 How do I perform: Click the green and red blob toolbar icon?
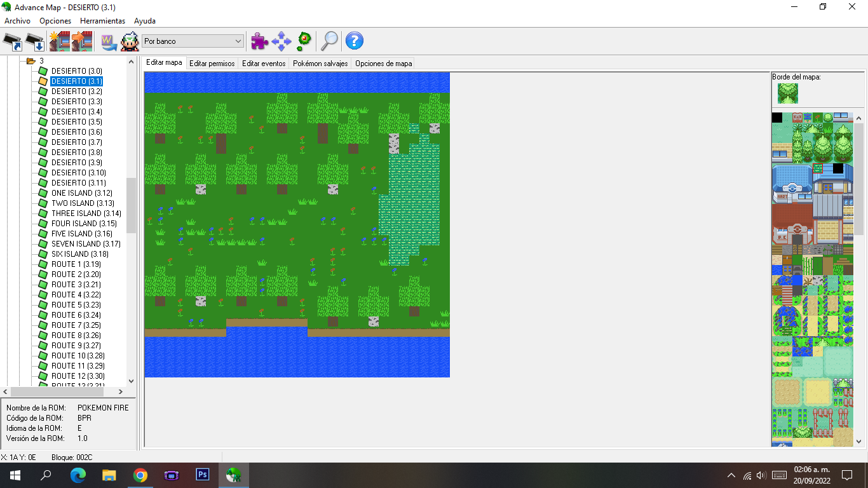point(304,41)
